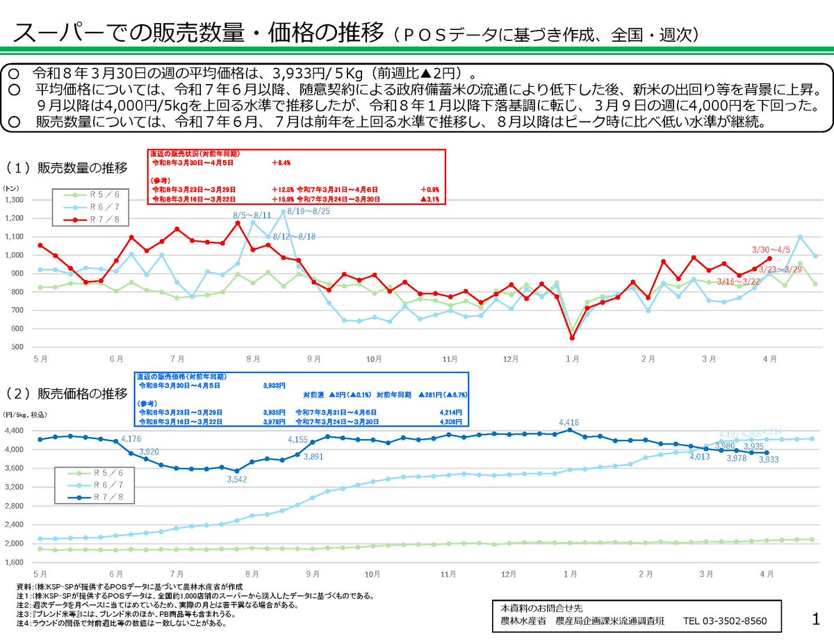The image size is (834, 644).
Task: Click the price label '4,176'
Action: pyautogui.click(x=132, y=438)
